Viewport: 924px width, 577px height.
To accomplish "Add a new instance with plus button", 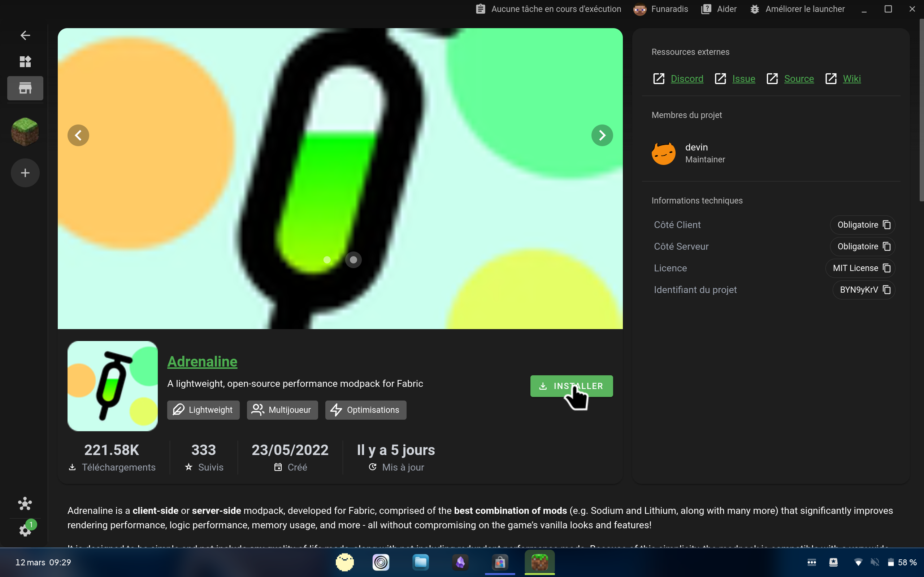I will tap(25, 173).
